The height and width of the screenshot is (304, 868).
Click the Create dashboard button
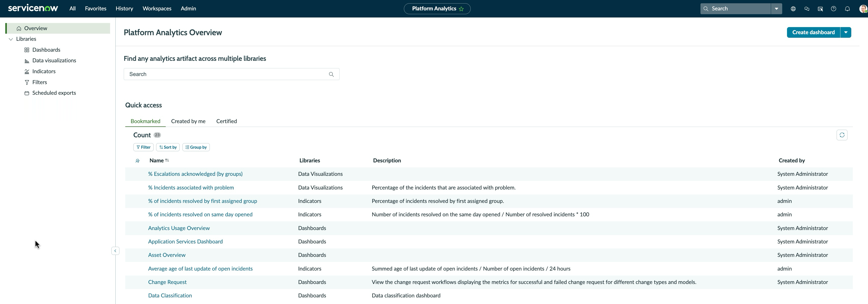tap(813, 32)
